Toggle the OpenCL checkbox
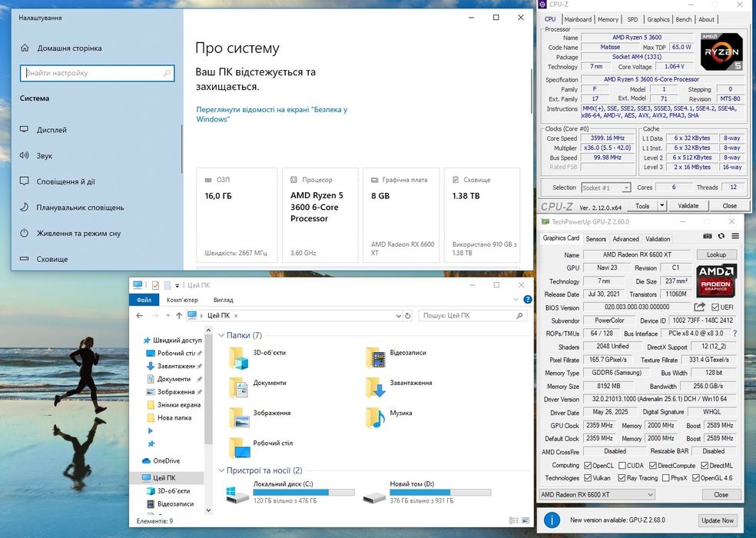This screenshot has width=756, height=538. (587, 466)
